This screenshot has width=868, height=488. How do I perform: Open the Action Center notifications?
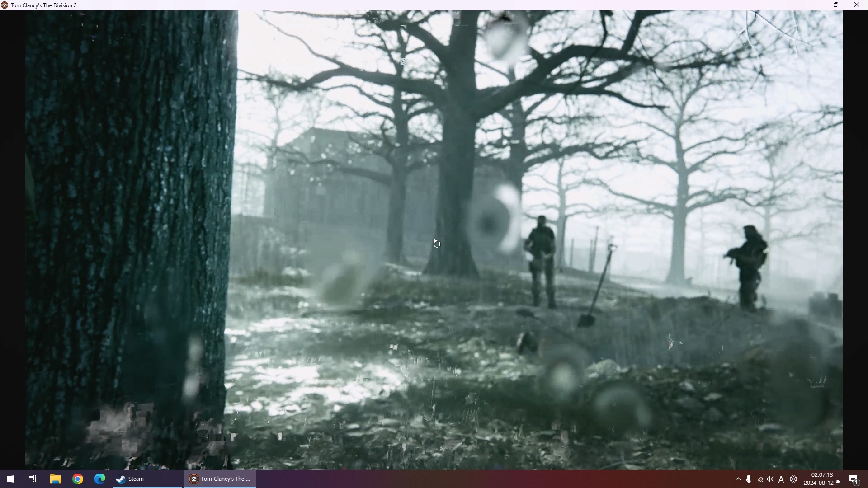click(854, 479)
